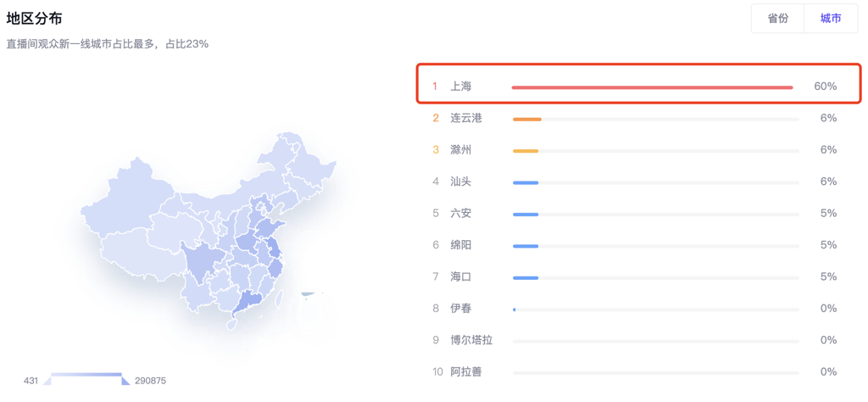
Task: Click the 海口 city label
Action: pos(460,276)
